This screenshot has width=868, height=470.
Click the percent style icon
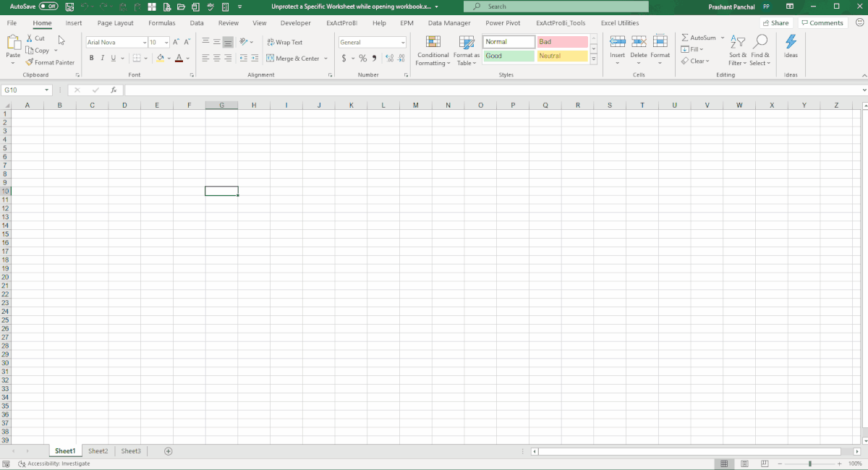point(362,59)
